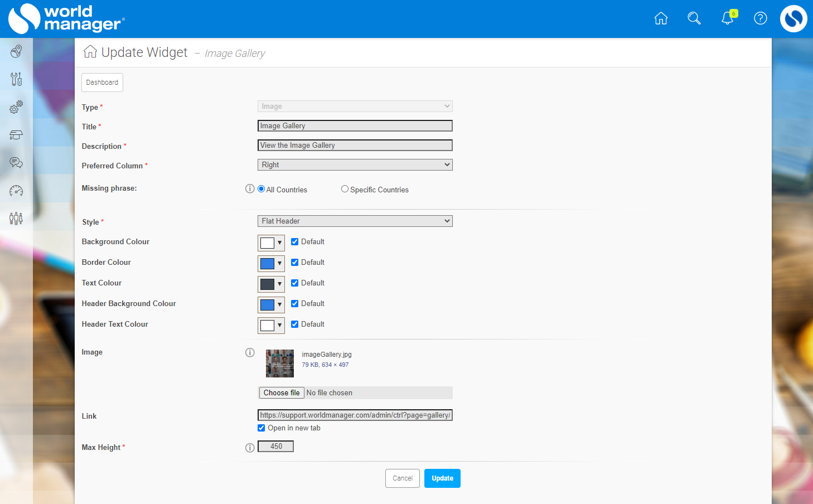Click the graduation cap training icon
813x504 pixels.
pyautogui.click(x=16, y=134)
